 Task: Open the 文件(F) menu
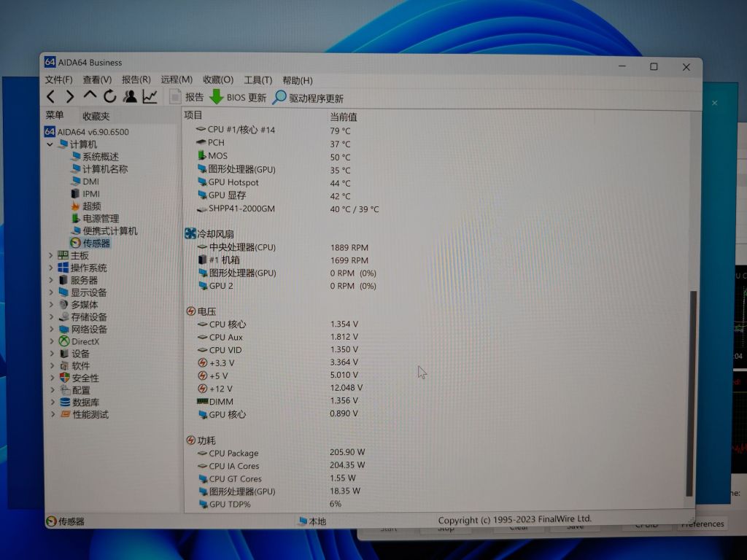pyautogui.click(x=58, y=79)
